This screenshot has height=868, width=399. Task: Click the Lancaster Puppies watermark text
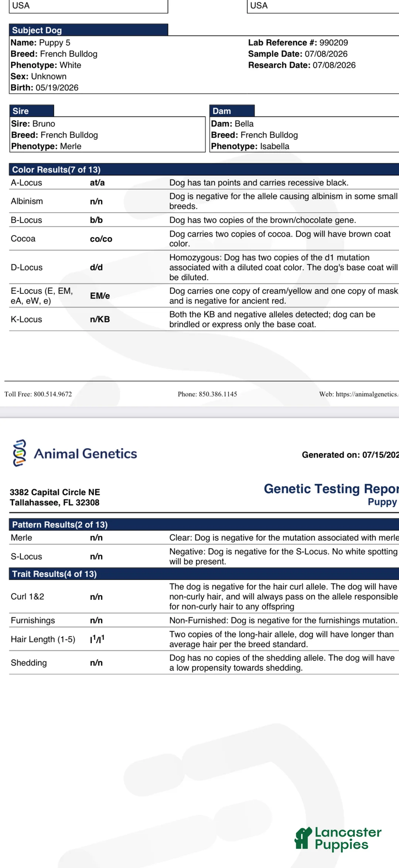pyautogui.click(x=348, y=838)
